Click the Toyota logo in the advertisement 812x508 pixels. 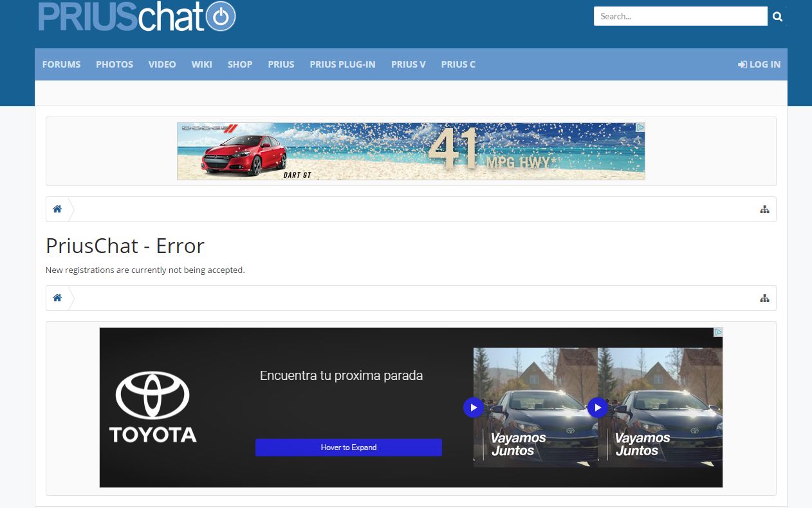click(152, 407)
